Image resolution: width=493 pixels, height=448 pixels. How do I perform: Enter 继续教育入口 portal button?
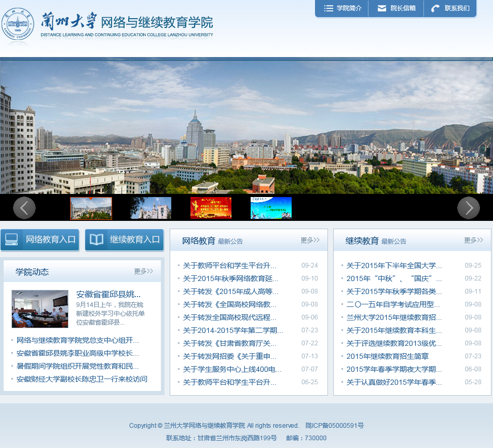125,240
